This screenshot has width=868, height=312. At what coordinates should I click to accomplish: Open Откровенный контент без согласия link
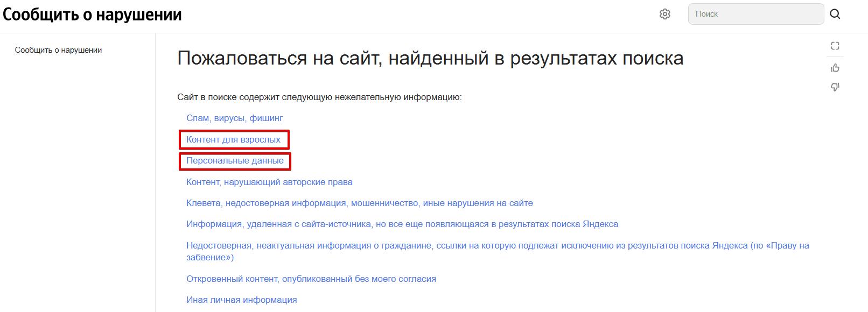311,279
